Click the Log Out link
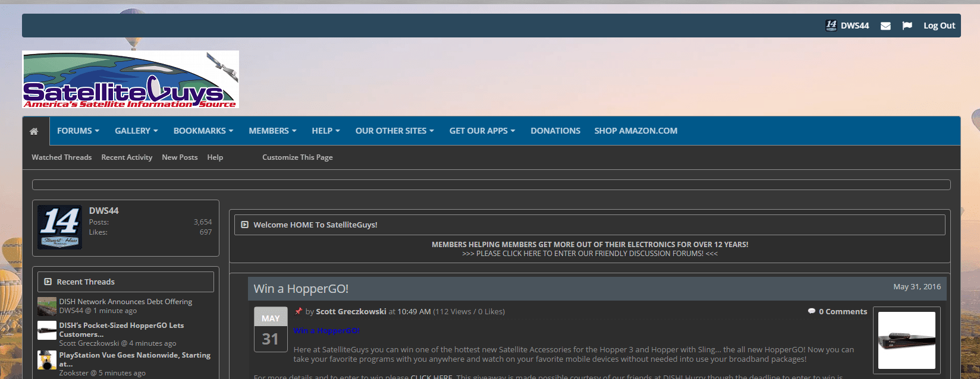Image resolution: width=980 pixels, height=379 pixels. point(939,26)
